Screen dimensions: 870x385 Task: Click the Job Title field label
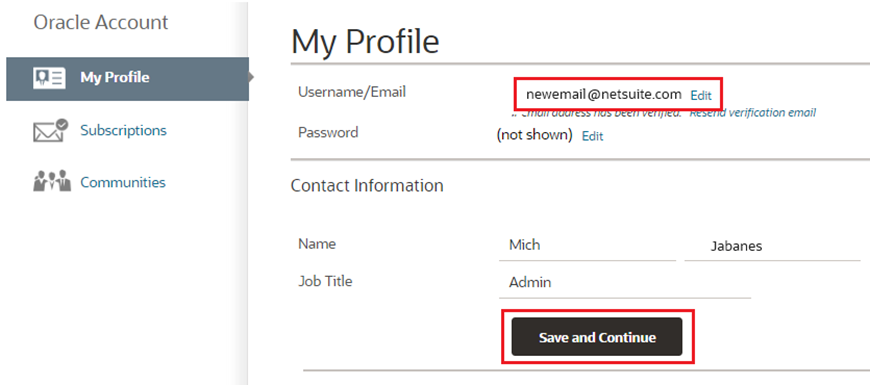click(325, 281)
